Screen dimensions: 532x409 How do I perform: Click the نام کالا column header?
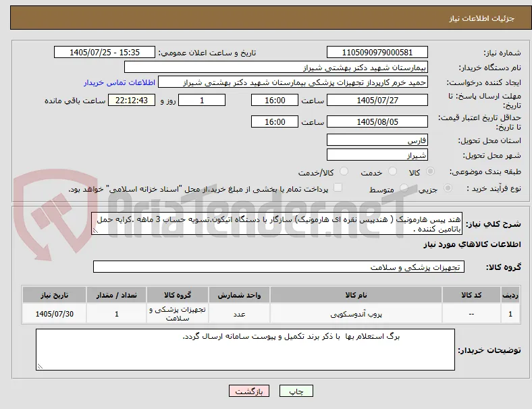pos(356,295)
